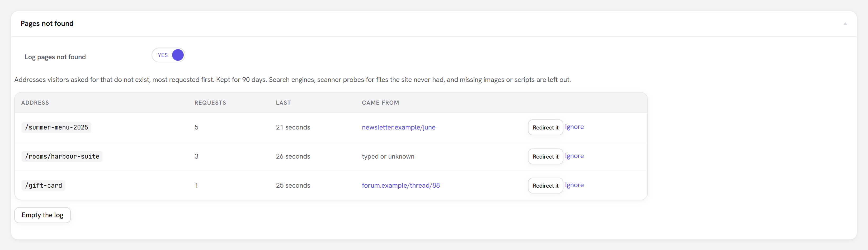Screen dimensions: 868x250
Task: Select the /gift-card address text
Action: (44, 185)
